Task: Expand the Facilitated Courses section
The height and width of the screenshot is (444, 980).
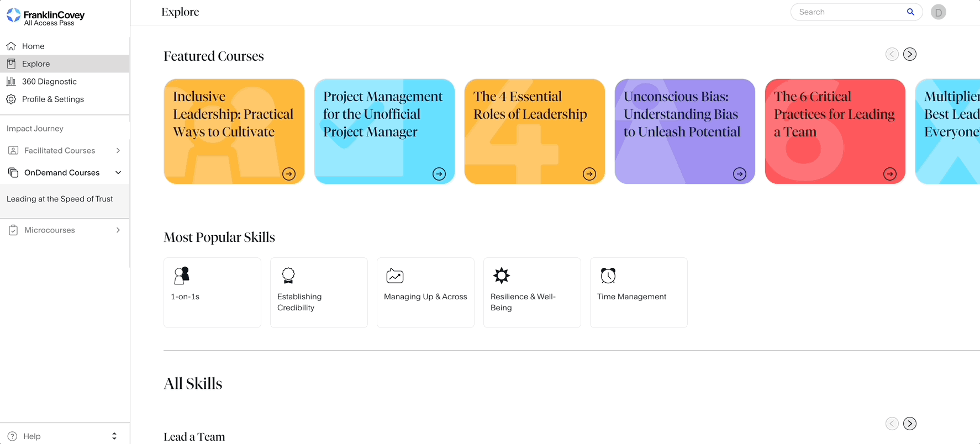Action: (x=118, y=150)
